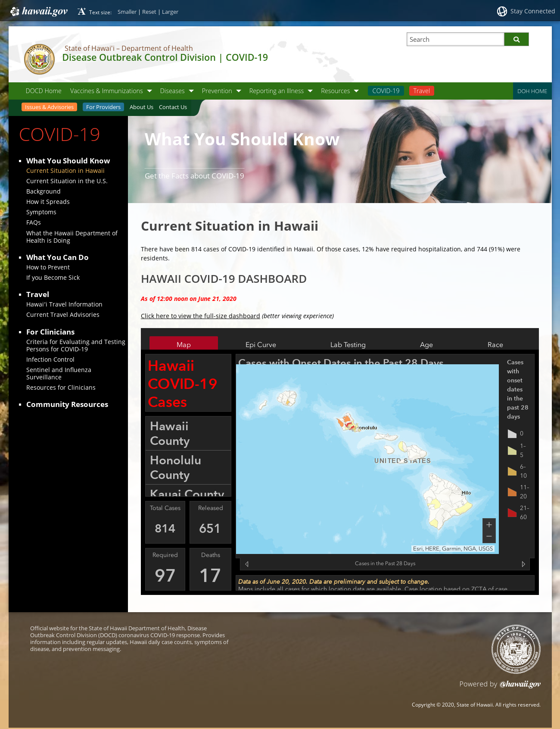Switch to the Epi Curve tab
Viewport: 560px width, 729px height.
261,344
